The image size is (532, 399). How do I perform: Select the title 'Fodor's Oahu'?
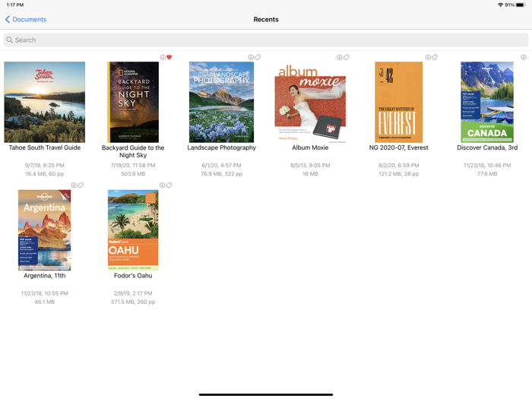click(133, 275)
